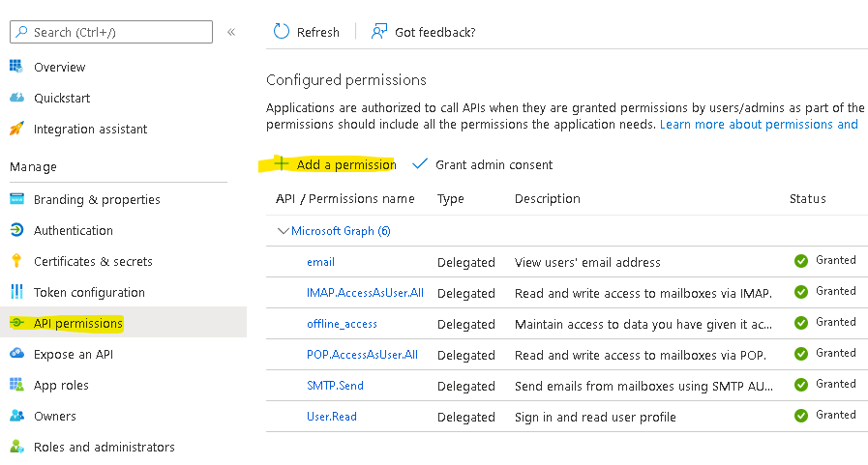Viewport: 868px width, 465px height.
Task: Open Token configuration
Action: (89, 293)
